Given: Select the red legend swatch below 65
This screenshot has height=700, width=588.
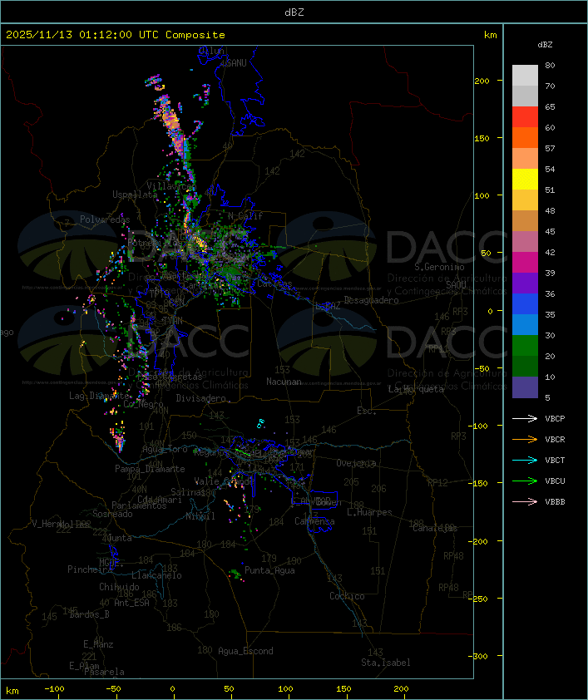Looking at the screenshot, I should click(x=525, y=117).
